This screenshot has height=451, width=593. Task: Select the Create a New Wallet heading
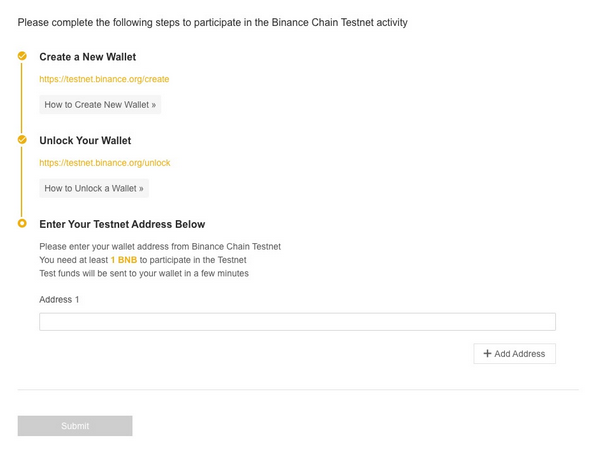coord(87,57)
